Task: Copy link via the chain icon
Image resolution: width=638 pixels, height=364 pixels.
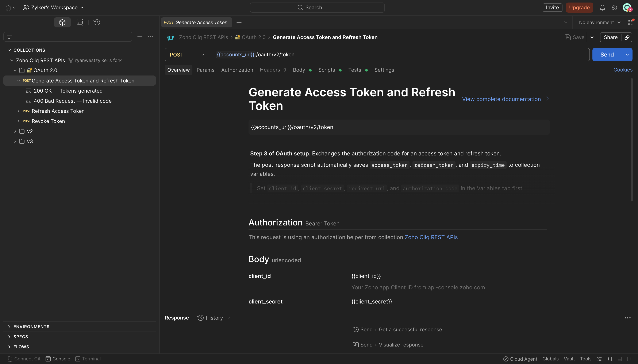Action: tap(627, 37)
